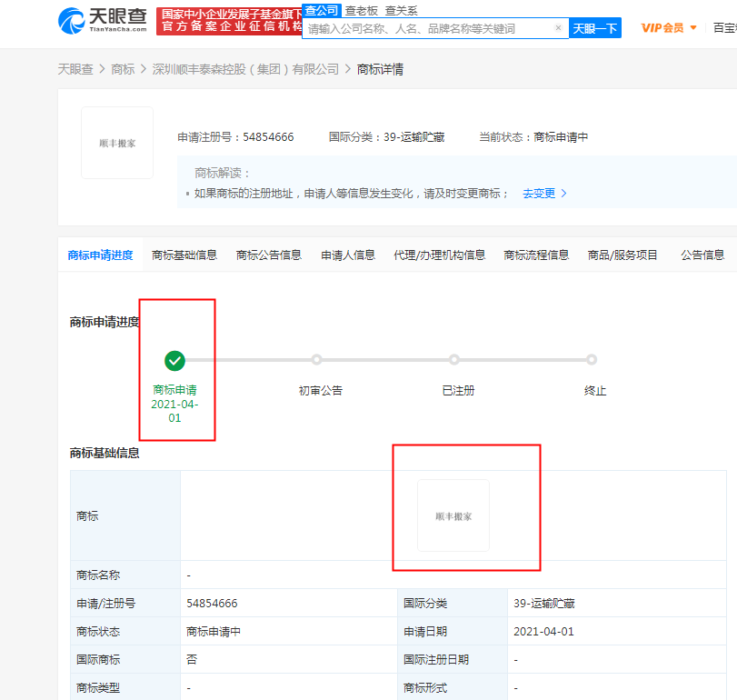Click the 商标类型 label cell

125,687
